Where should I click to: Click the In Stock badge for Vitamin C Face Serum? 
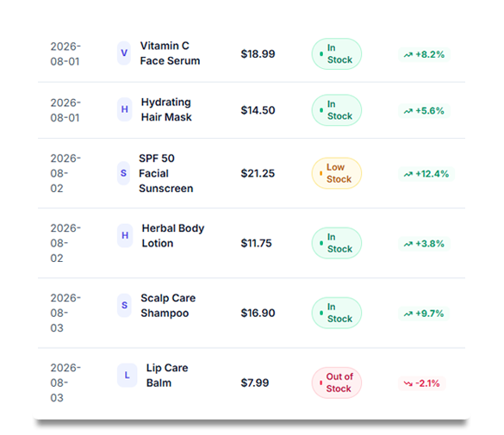pyautogui.click(x=337, y=54)
